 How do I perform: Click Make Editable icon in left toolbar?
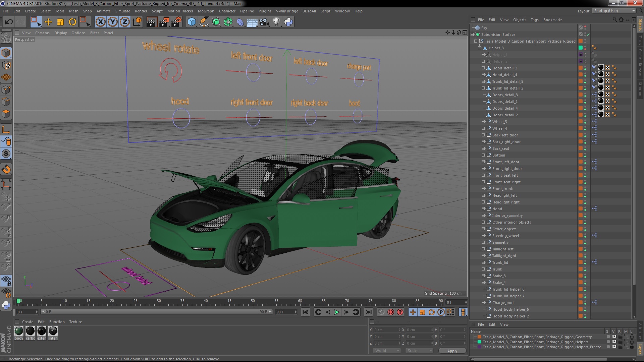pyautogui.click(x=6, y=38)
